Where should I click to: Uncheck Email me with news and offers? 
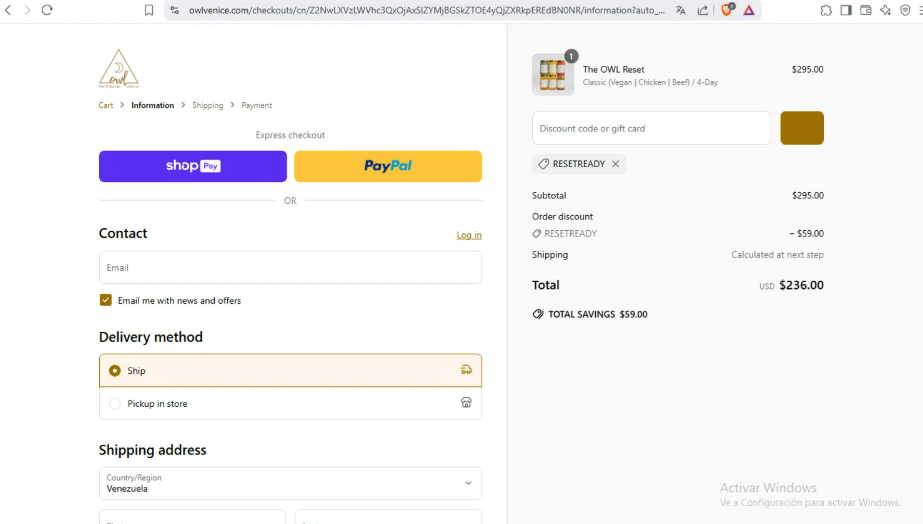pyautogui.click(x=105, y=300)
